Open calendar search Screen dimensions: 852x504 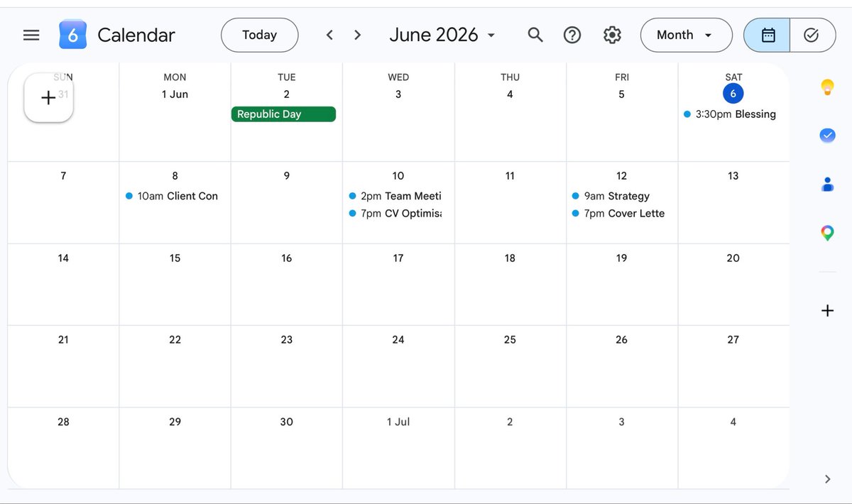[535, 35]
